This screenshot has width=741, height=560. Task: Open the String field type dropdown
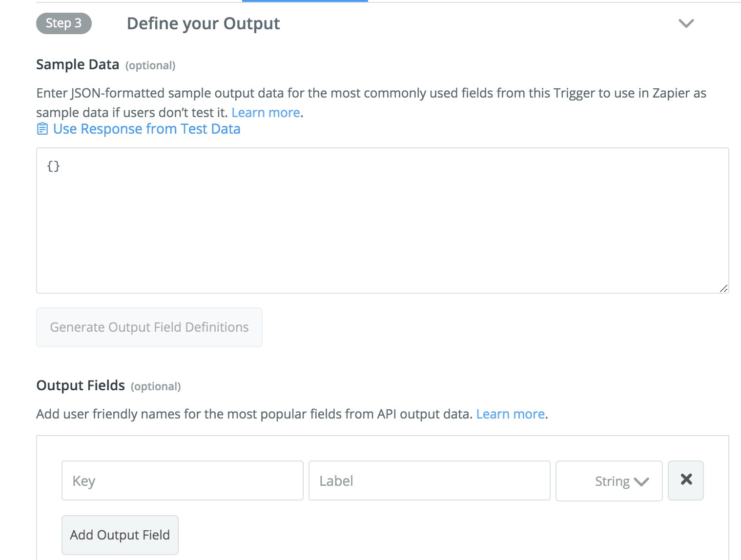(x=608, y=481)
